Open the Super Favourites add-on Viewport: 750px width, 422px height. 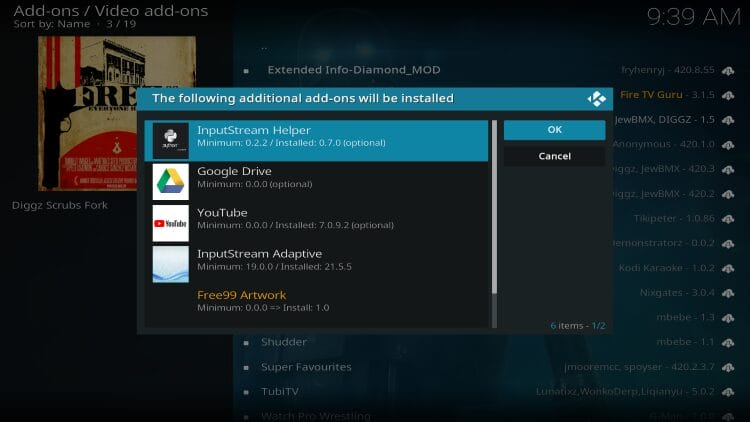[306, 367]
